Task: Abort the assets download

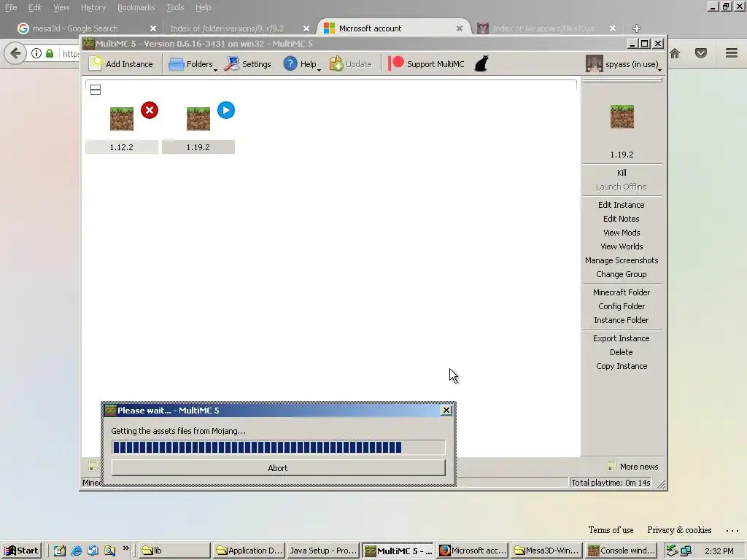Action: pos(278,468)
